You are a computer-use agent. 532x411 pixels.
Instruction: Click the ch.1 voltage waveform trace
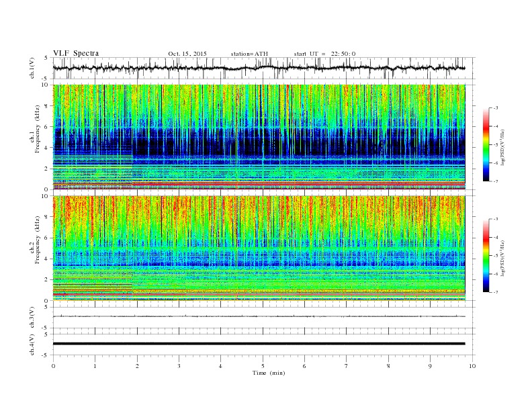(259, 68)
